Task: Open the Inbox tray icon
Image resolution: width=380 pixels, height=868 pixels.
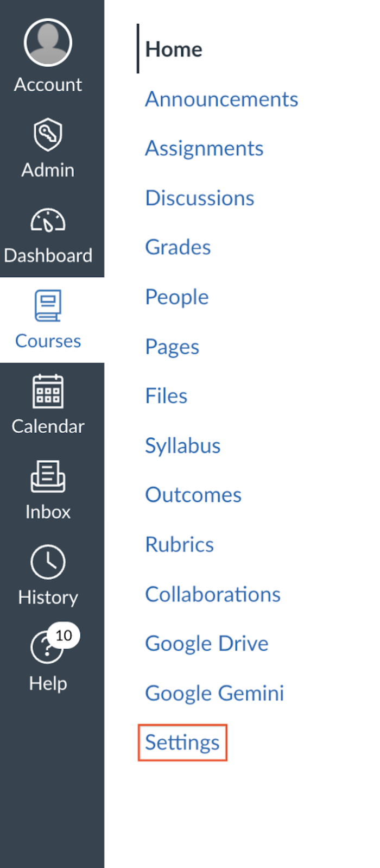Action: 48,476
